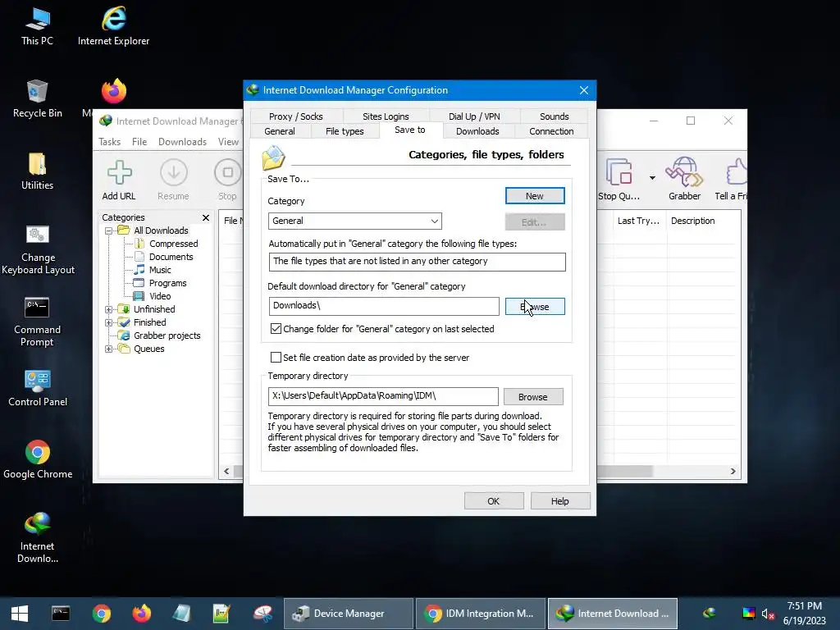Open Command Prompt desktop shortcut

click(x=37, y=322)
